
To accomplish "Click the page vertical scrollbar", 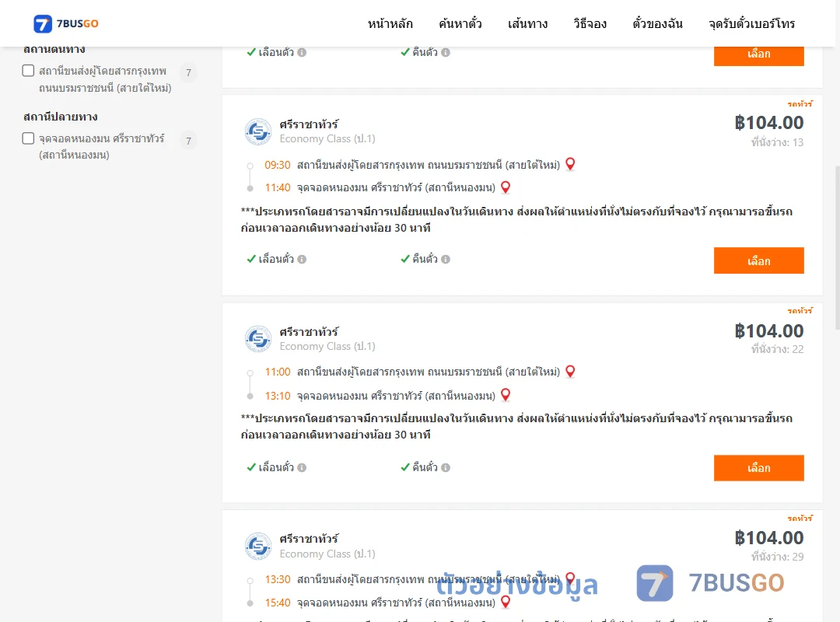I will click(837, 246).
